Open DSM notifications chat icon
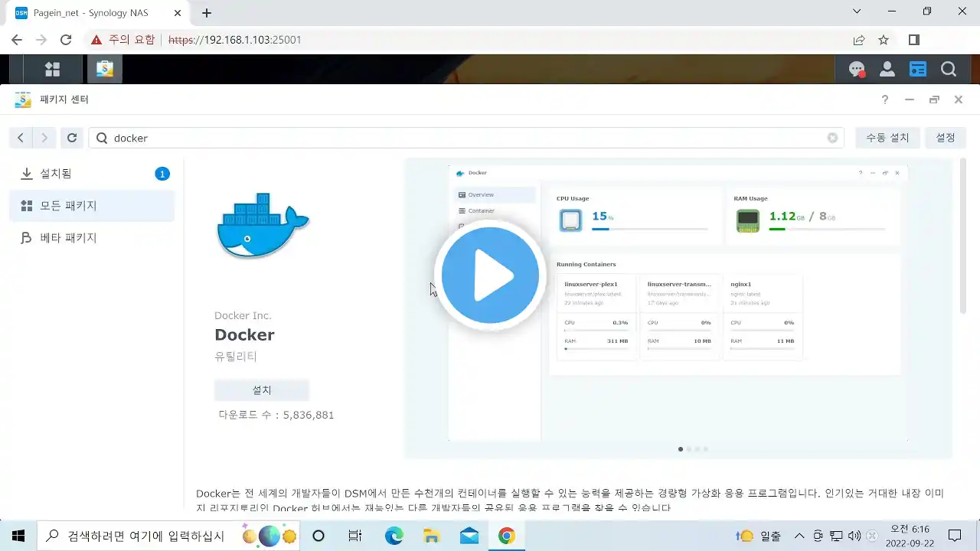Image resolution: width=980 pixels, height=551 pixels. pyautogui.click(x=857, y=70)
